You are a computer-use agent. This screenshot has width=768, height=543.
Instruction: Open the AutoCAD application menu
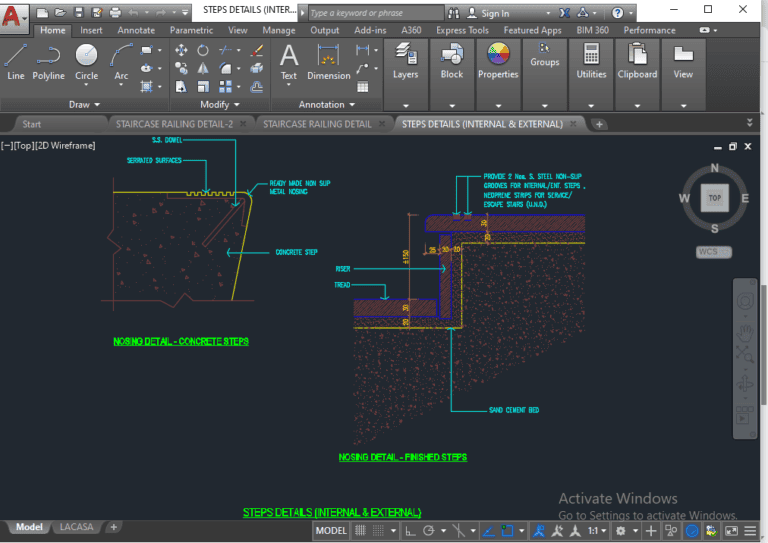point(14,19)
